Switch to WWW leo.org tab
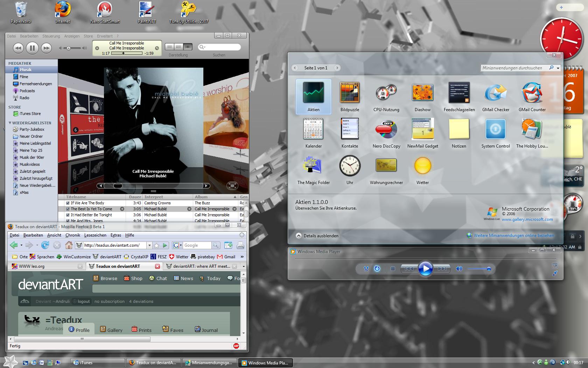 point(47,266)
